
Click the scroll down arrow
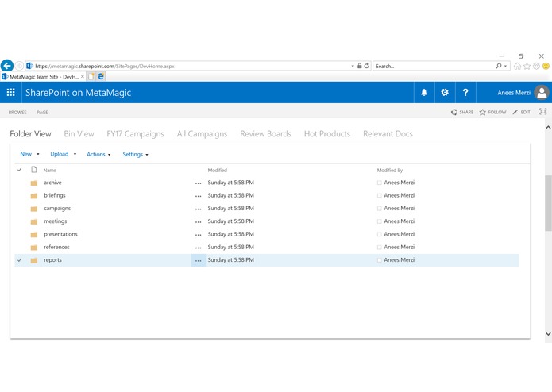(548, 333)
